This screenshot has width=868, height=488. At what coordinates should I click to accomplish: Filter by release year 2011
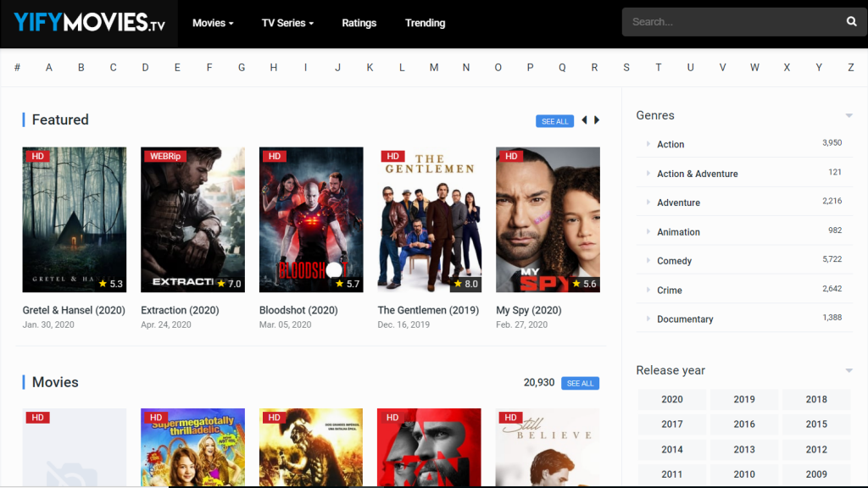[x=672, y=474]
